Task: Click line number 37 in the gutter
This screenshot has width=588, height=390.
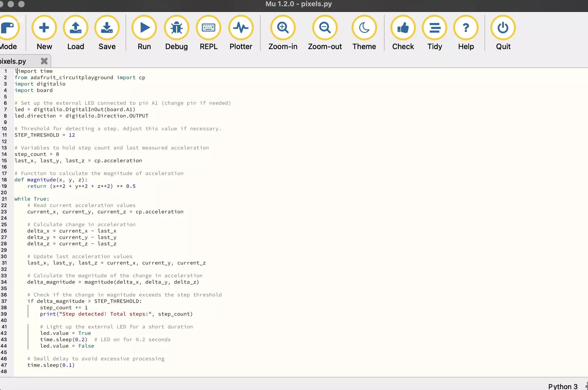Action: coord(4,301)
